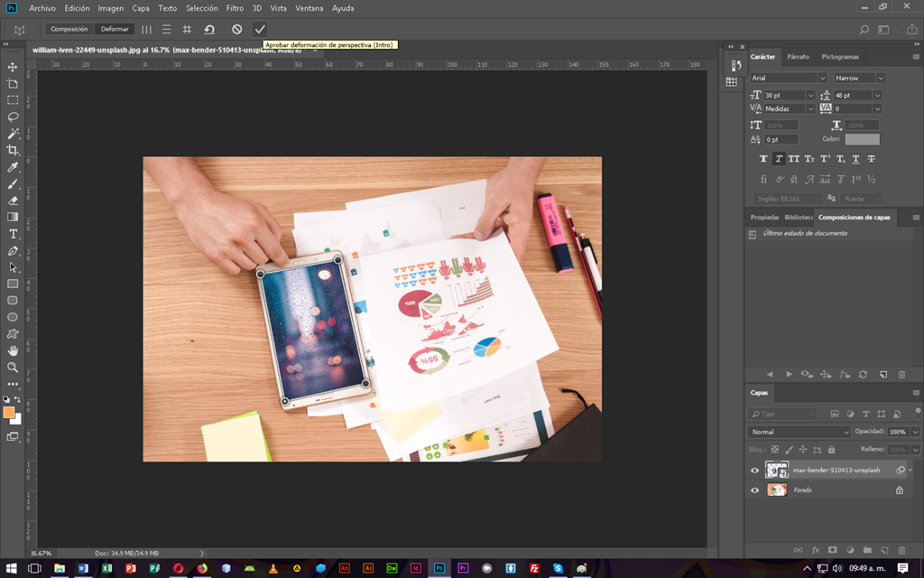Add layer mask in Capas panel
Screen dimensions: 924x578
point(832,550)
